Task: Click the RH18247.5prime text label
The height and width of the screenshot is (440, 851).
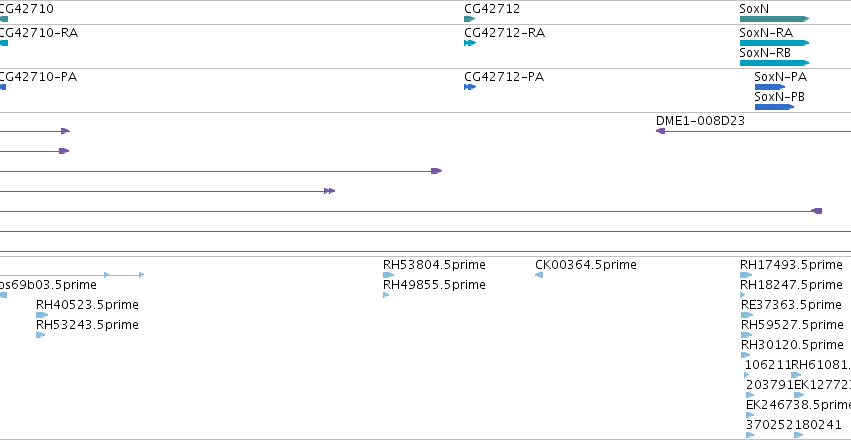Action: (x=791, y=285)
